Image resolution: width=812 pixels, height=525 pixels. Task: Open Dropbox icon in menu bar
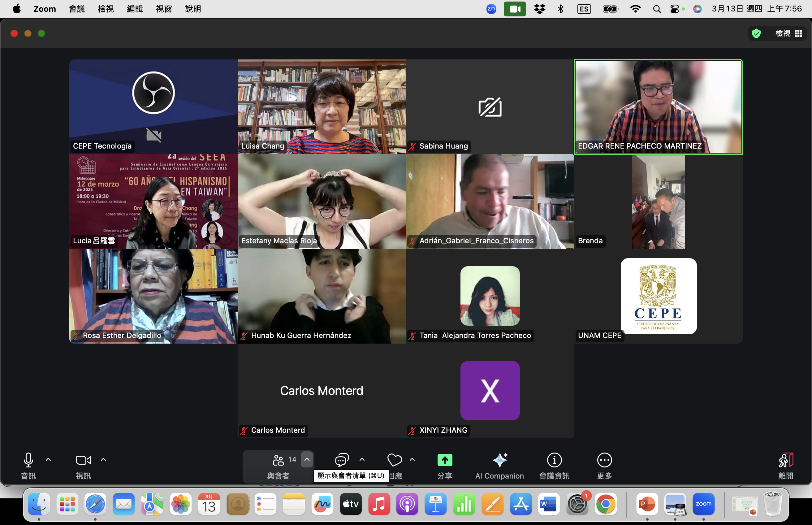[539, 9]
